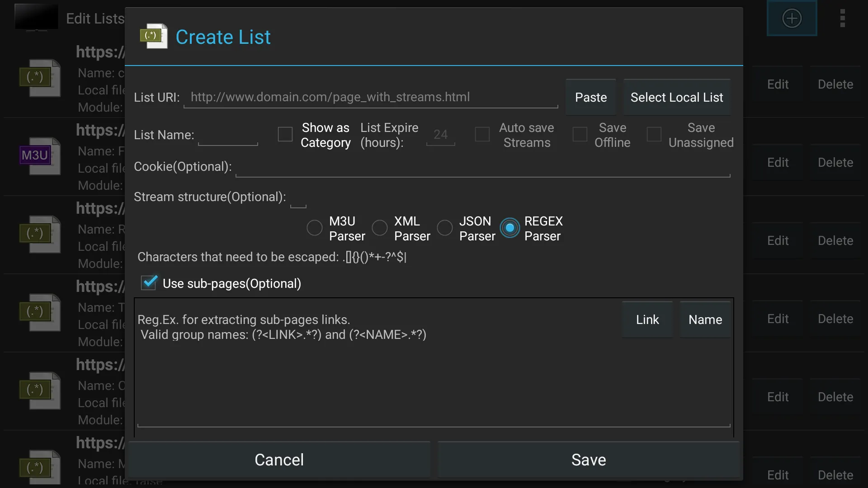Click Delete for the first list entry
This screenshot has height=488, width=868.
(x=835, y=84)
